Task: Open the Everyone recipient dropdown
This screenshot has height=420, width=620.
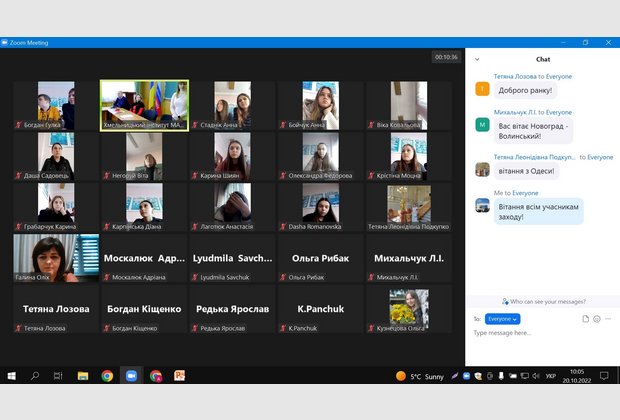Action: (502, 319)
